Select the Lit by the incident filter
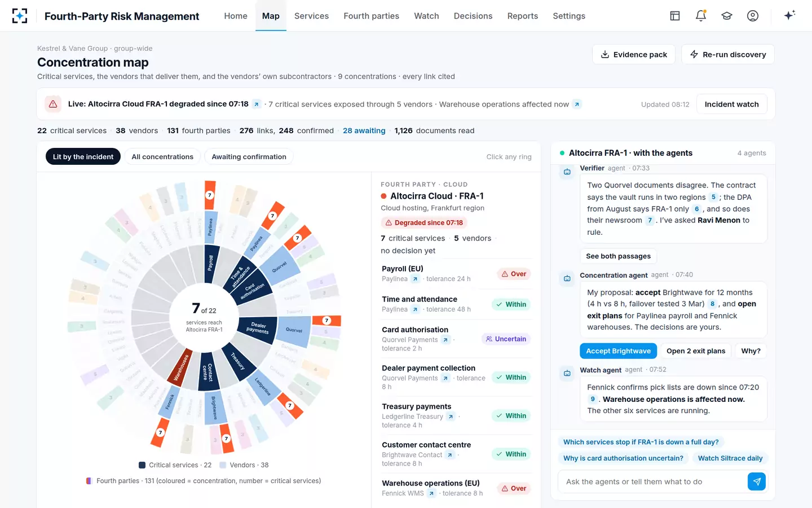The height and width of the screenshot is (508, 812). point(83,157)
